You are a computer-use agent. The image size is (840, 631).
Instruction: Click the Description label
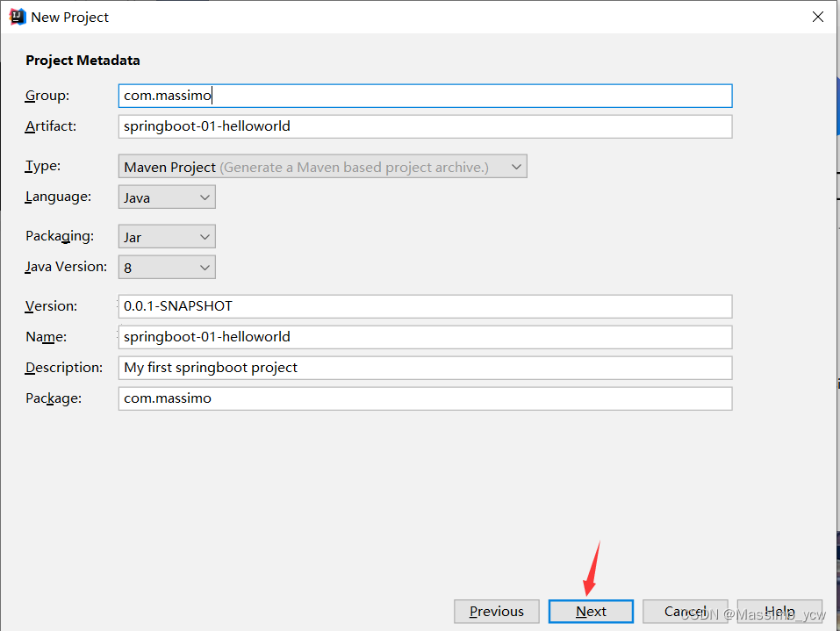[x=64, y=368]
